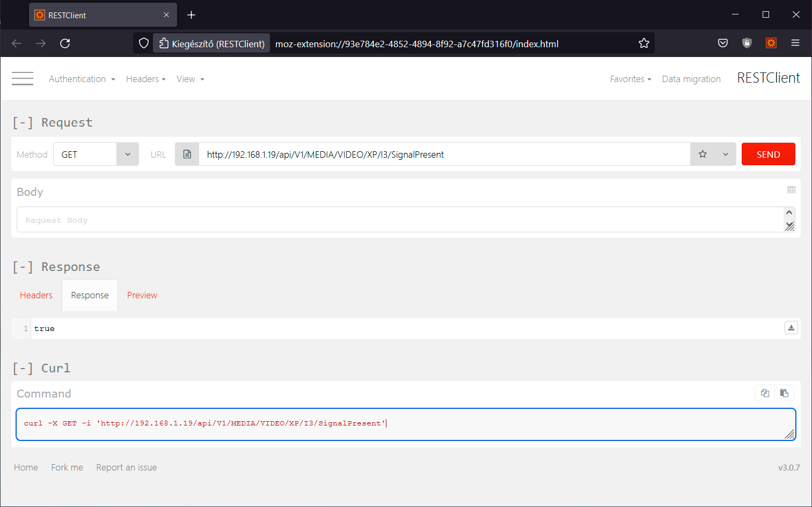
Task: Save request to favorites with star icon
Action: point(703,155)
